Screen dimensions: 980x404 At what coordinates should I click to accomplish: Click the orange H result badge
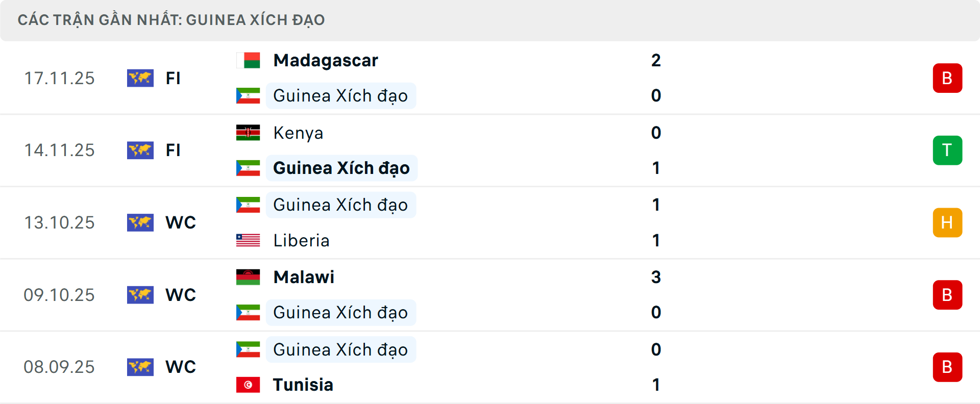(947, 222)
